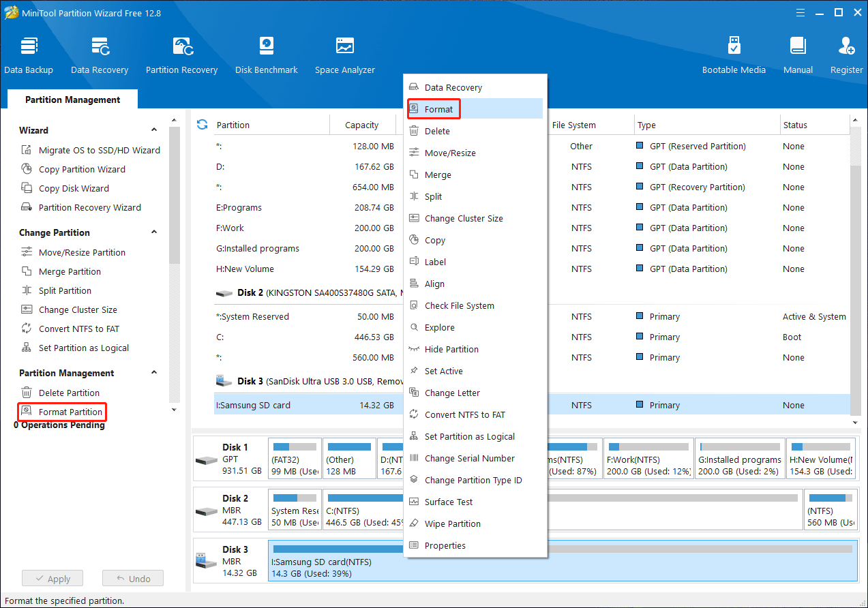Screen dimensions: 868x608
Task: Run Surface Test from the context menu
Action: tap(475, 502)
